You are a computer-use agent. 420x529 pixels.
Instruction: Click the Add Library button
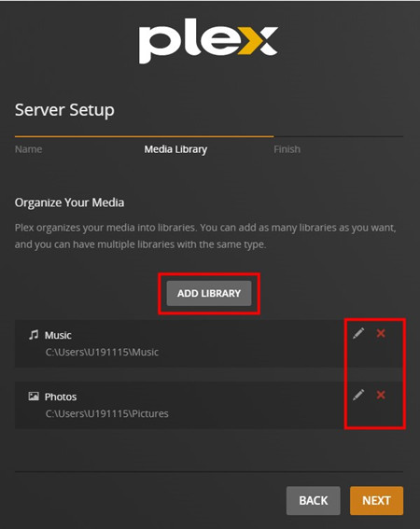(x=209, y=293)
